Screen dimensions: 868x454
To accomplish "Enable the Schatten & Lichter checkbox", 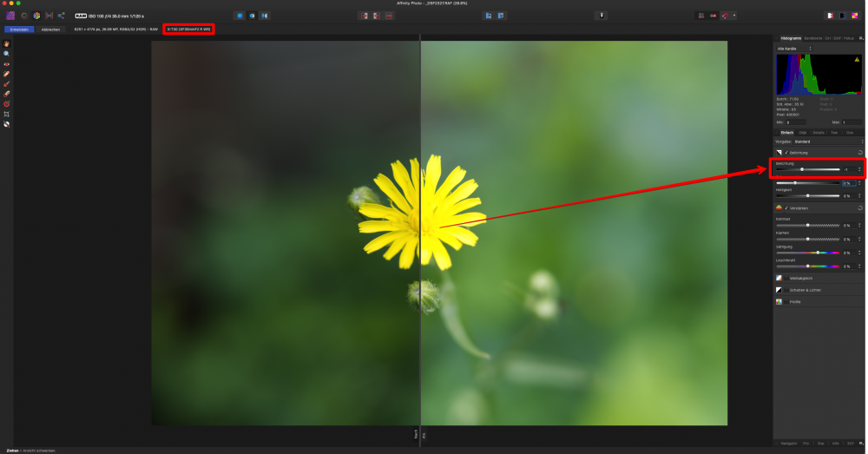I will point(786,290).
